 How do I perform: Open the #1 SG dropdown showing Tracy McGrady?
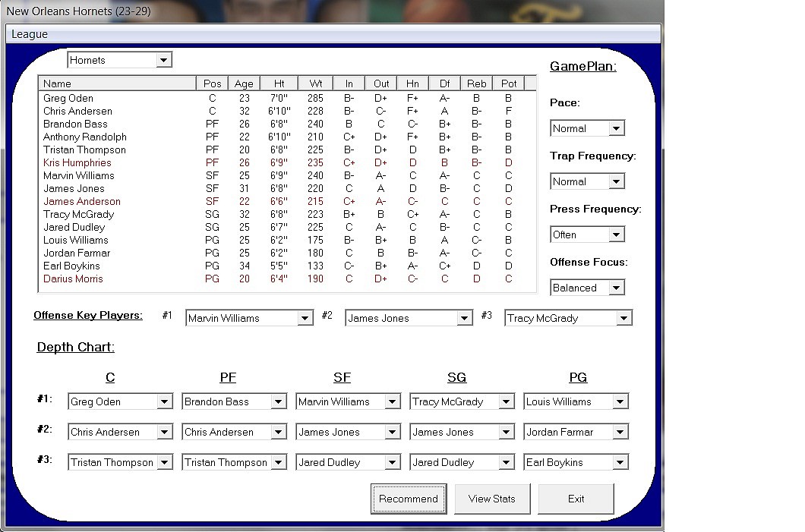tap(462, 401)
